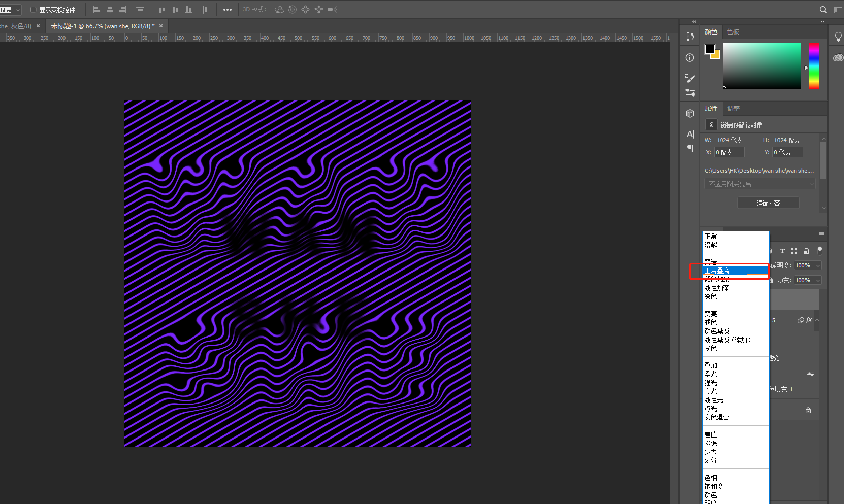Choose 正常 blend mode

point(736,236)
